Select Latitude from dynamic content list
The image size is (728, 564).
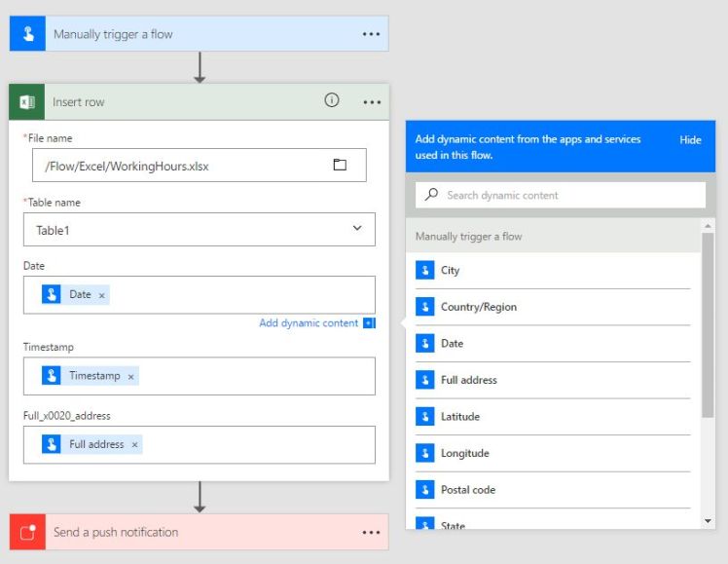tap(459, 417)
